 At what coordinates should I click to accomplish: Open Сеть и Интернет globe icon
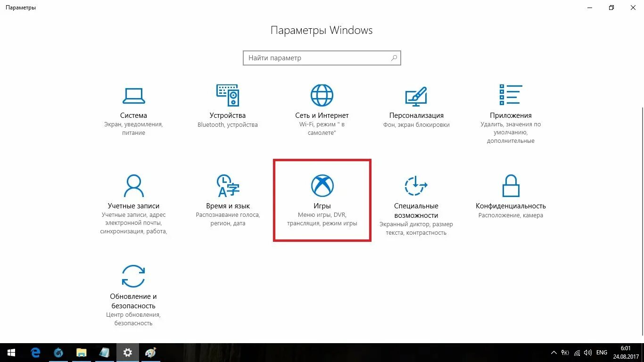[322, 95]
